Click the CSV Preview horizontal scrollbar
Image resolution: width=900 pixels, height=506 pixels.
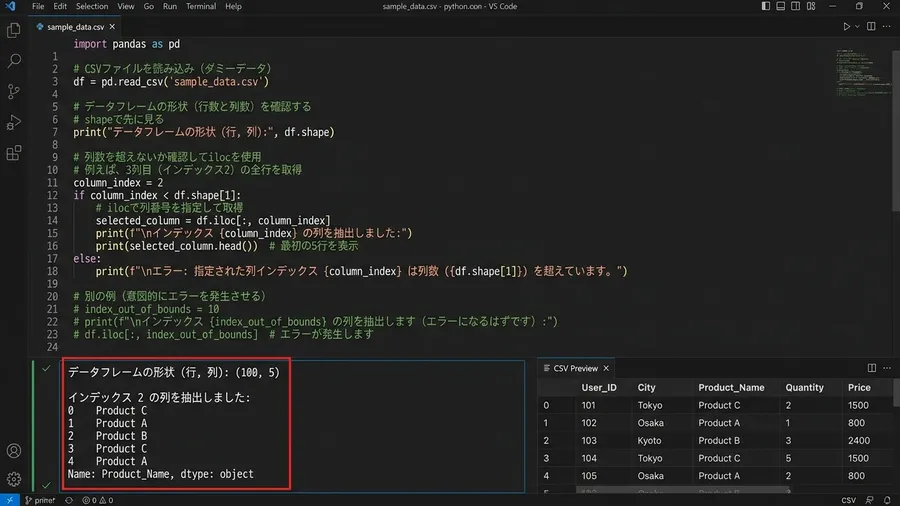coord(683,491)
